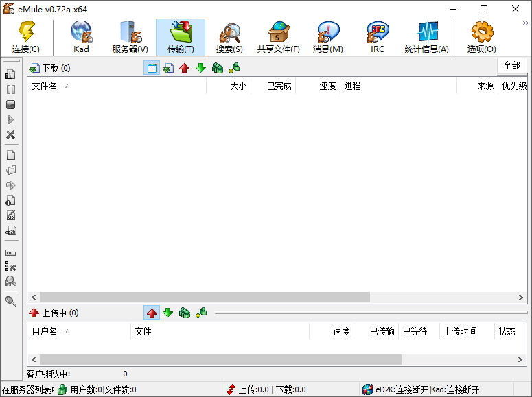Sort downloads by 文件名 column
The image size is (532, 397).
coord(117,86)
